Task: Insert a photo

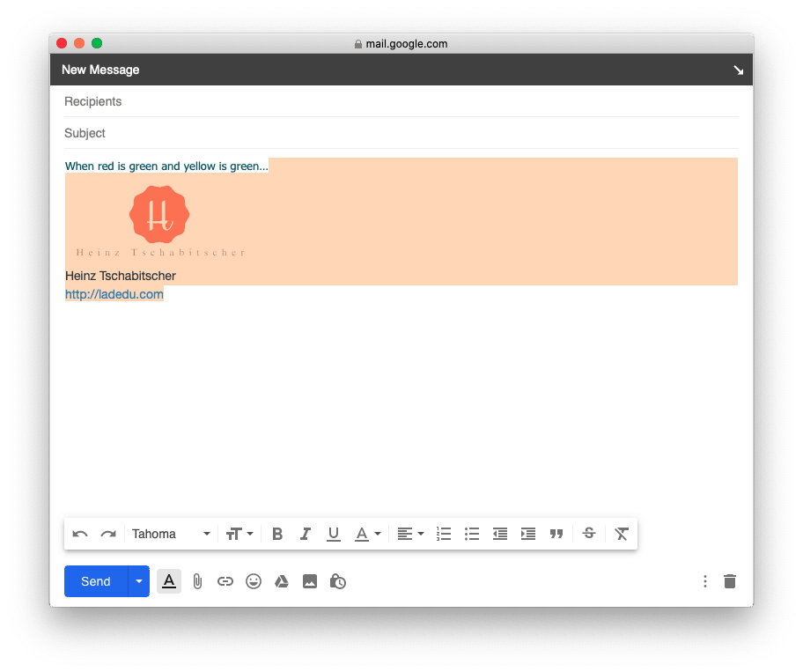Action: click(x=310, y=582)
